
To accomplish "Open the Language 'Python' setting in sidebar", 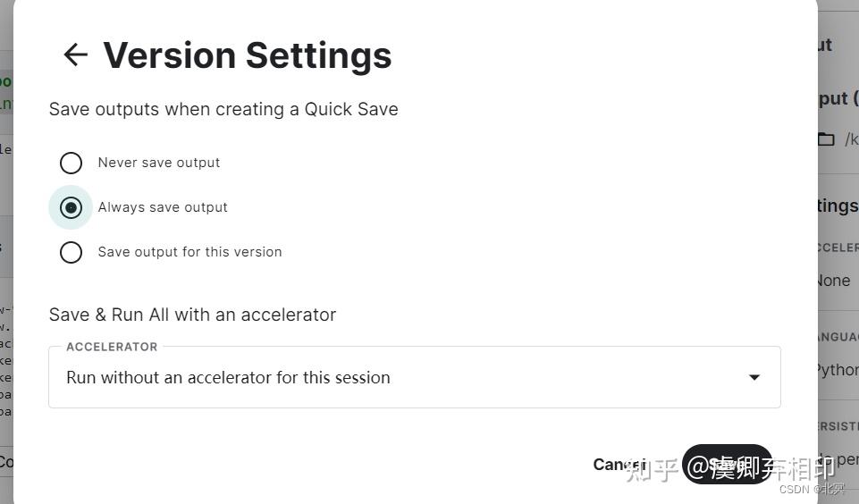I will [x=838, y=370].
